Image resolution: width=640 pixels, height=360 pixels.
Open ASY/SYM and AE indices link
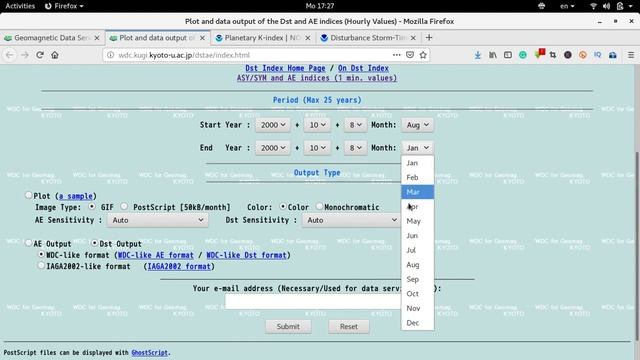click(317, 78)
